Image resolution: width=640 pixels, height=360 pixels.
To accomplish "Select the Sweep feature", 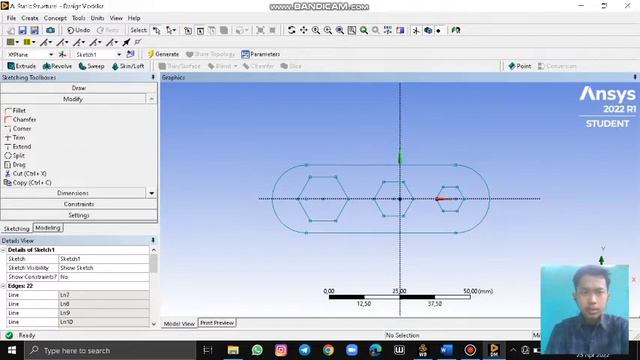I will (x=91, y=66).
